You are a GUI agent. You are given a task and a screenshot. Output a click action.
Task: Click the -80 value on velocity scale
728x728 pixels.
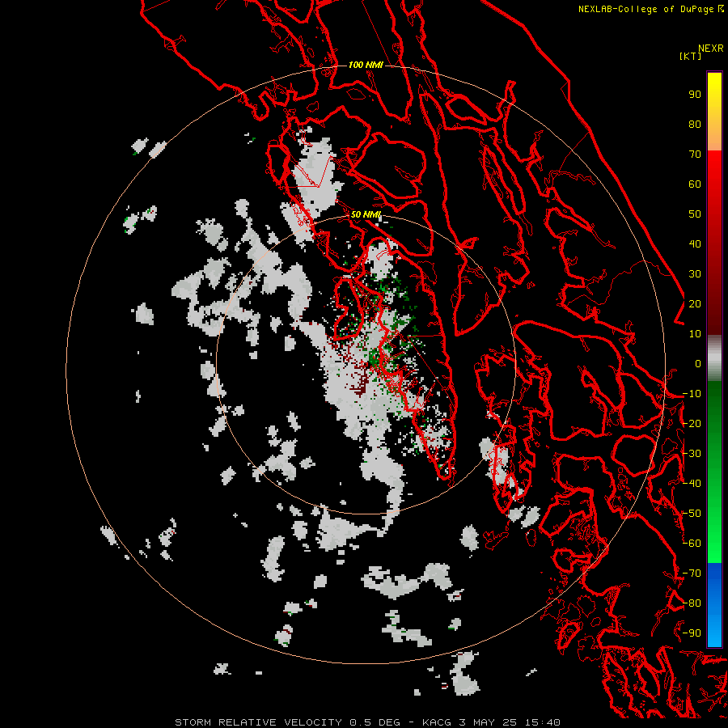(692, 603)
